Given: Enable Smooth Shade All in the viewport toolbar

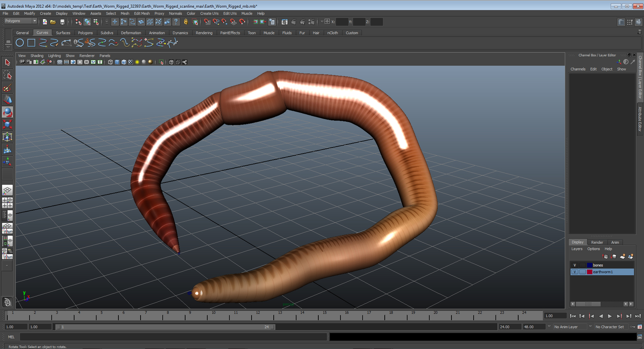Looking at the screenshot, I should point(117,62).
